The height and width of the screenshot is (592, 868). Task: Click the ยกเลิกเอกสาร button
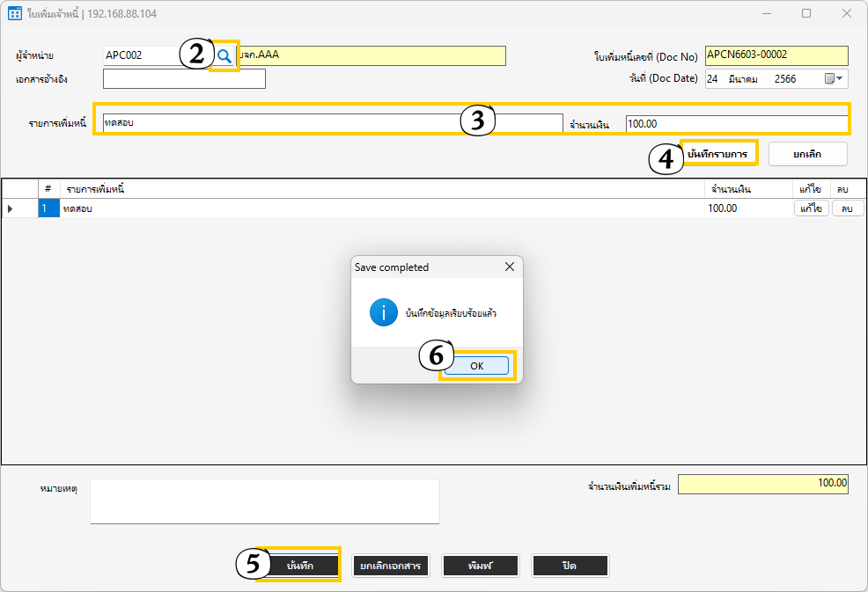(390, 566)
